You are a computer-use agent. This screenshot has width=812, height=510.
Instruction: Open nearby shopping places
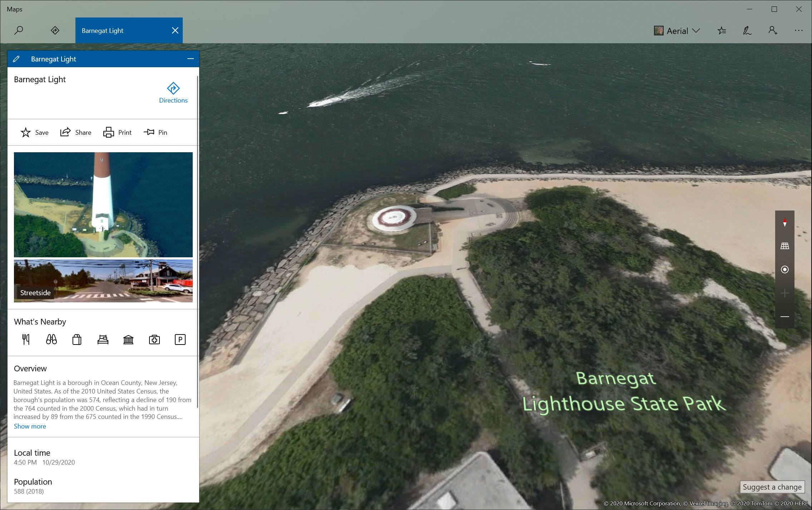click(77, 339)
